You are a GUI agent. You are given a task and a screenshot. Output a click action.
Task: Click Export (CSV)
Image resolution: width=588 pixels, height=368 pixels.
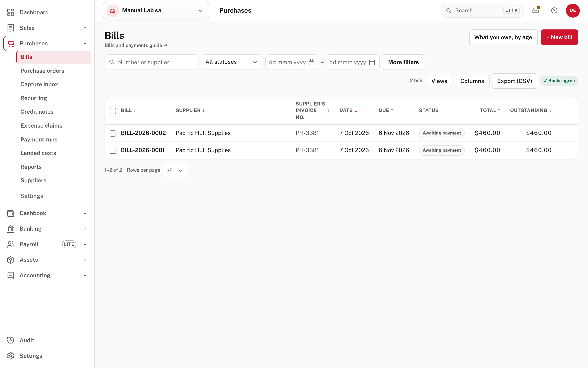pyautogui.click(x=514, y=81)
